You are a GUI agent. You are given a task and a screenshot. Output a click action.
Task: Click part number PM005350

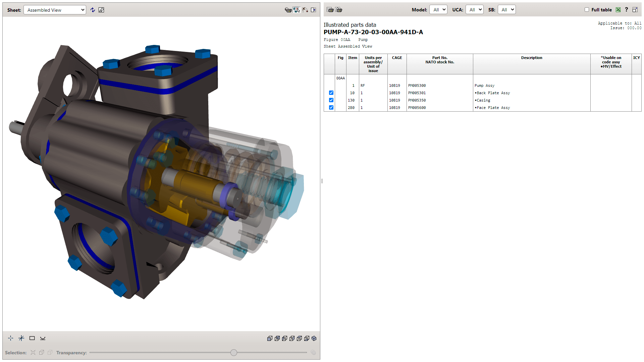[x=417, y=100]
